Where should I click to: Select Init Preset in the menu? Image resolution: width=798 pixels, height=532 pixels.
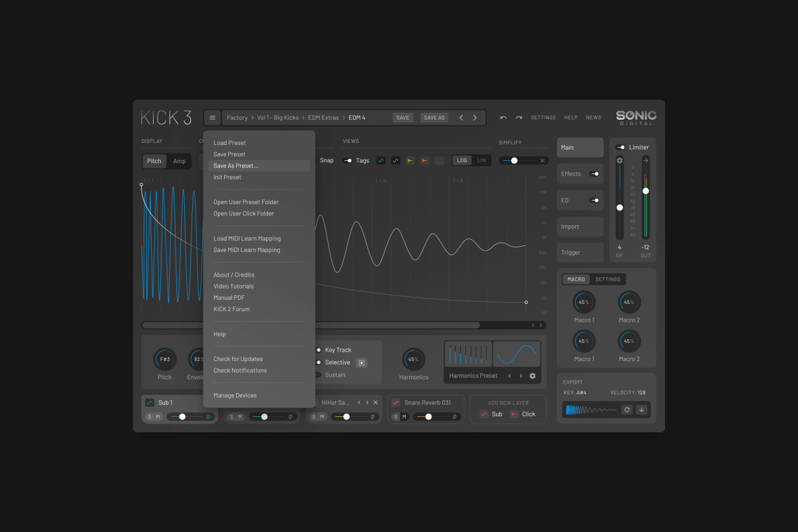[x=227, y=178]
